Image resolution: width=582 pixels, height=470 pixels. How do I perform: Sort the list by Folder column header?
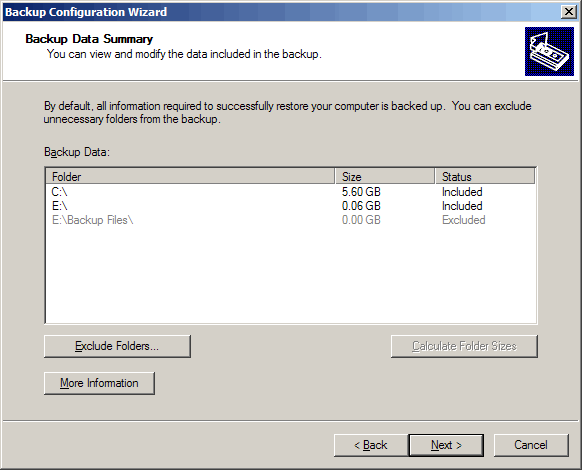click(190, 176)
